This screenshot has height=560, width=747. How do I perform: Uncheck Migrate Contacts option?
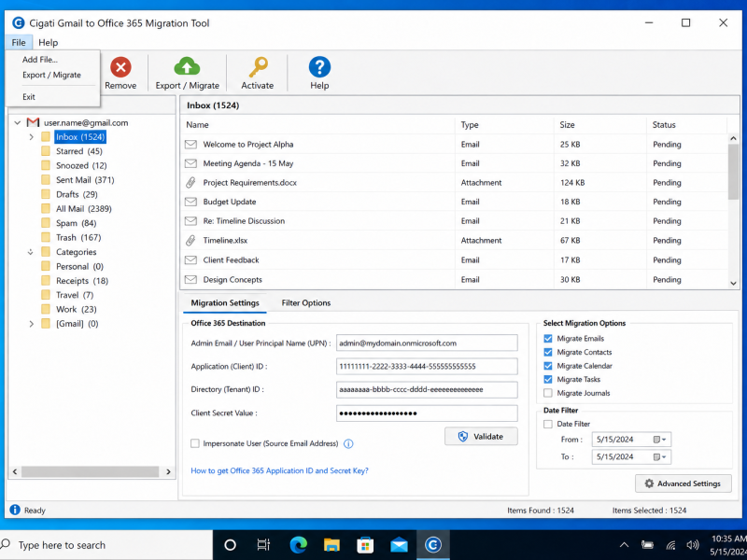click(x=548, y=352)
